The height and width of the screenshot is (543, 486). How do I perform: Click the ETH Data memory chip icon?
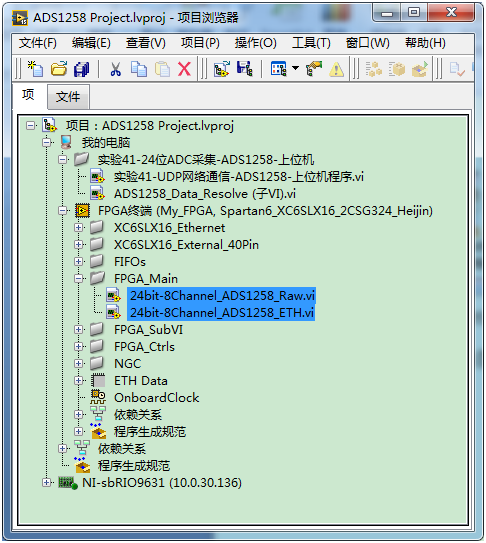(x=98, y=380)
